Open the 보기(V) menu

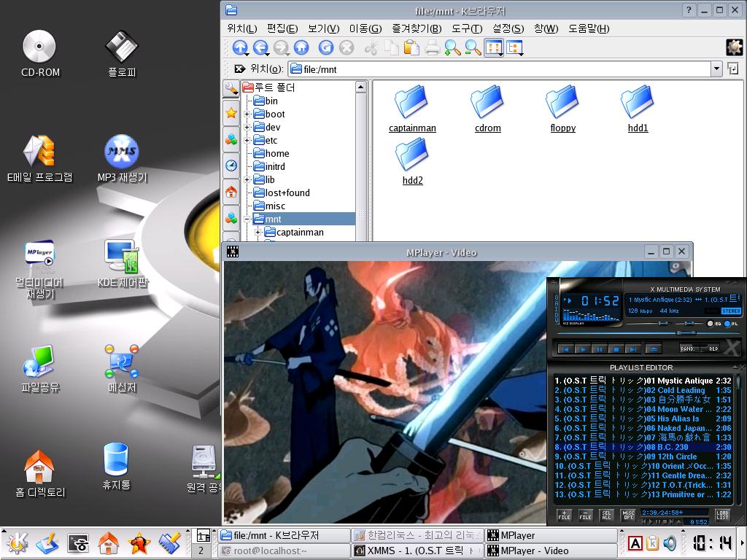click(323, 28)
